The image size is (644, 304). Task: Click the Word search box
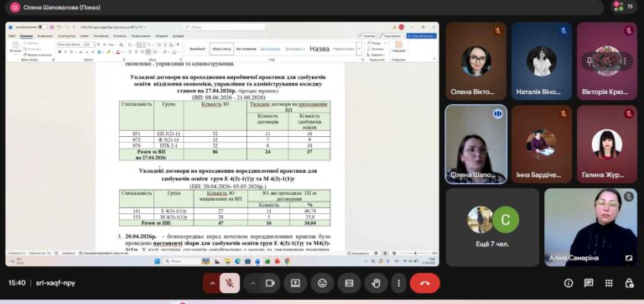click(224, 27)
